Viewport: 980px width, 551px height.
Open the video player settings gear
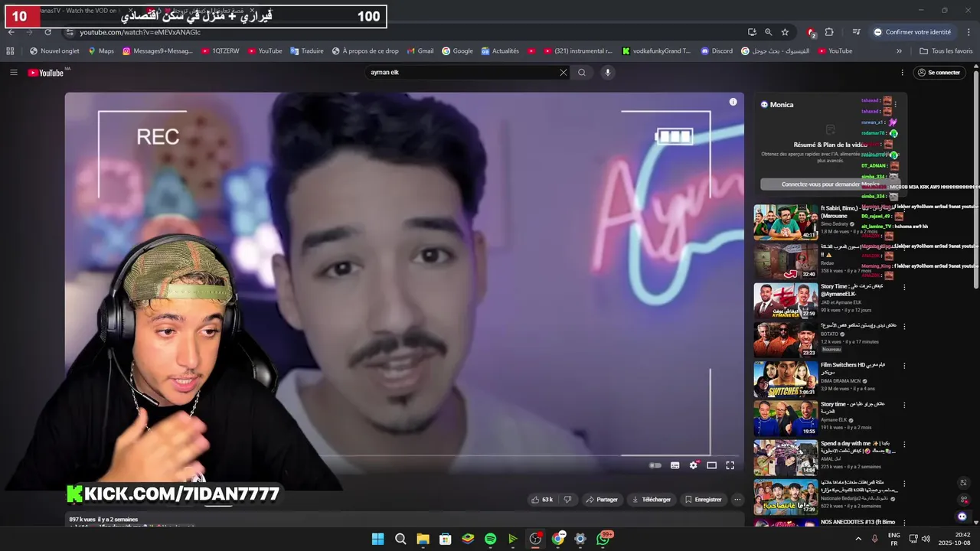point(694,465)
